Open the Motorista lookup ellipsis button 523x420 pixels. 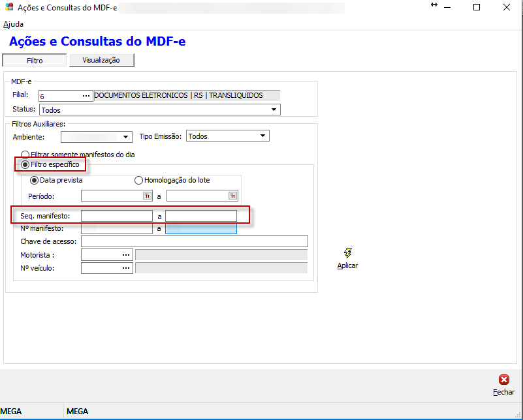click(125, 255)
